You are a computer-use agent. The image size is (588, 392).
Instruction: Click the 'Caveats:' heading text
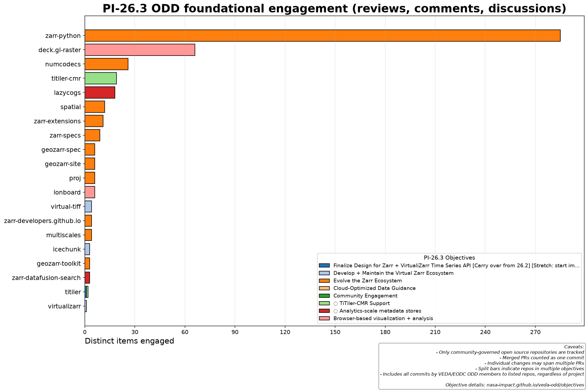point(574,347)
